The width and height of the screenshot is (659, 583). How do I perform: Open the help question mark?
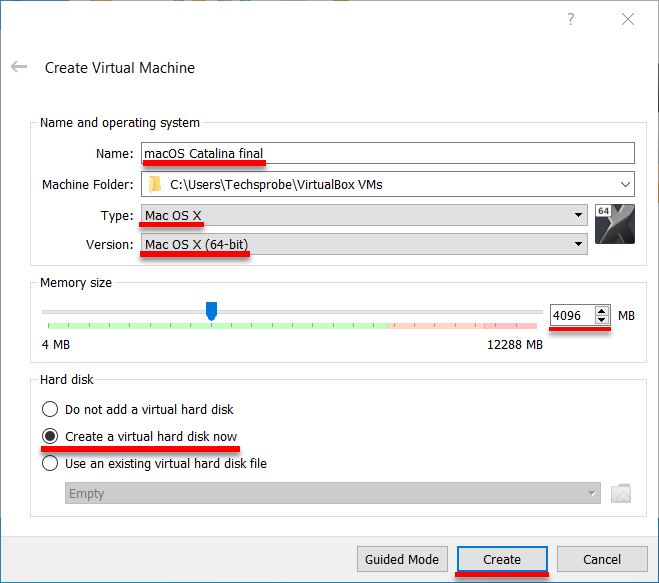(x=570, y=19)
